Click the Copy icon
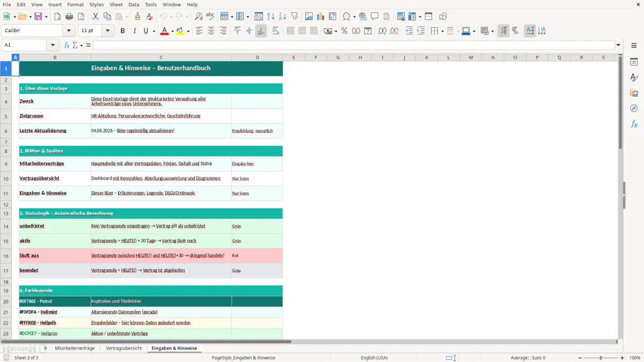The width and height of the screenshot is (644, 362). [107, 17]
